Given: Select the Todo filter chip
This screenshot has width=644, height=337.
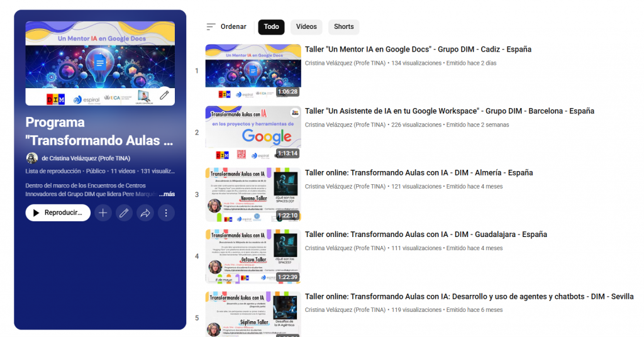Looking at the screenshot, I should click(x=271, y=27).
